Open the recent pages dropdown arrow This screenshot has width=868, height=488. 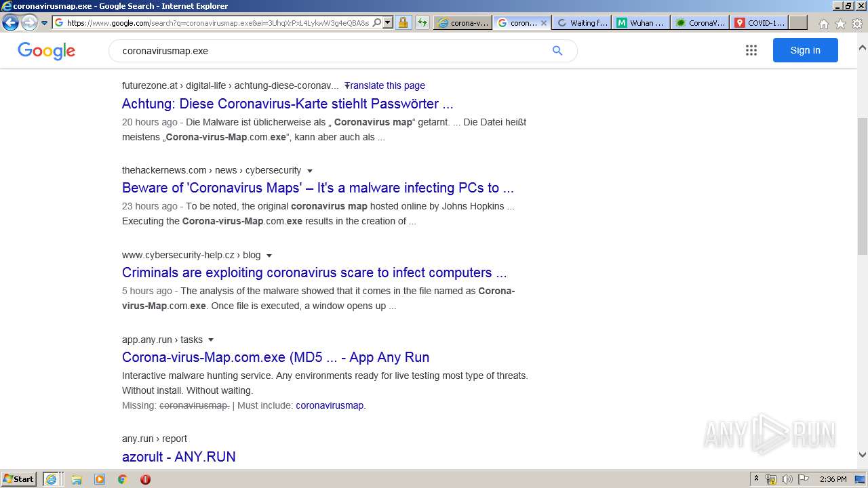click(44, 22)
